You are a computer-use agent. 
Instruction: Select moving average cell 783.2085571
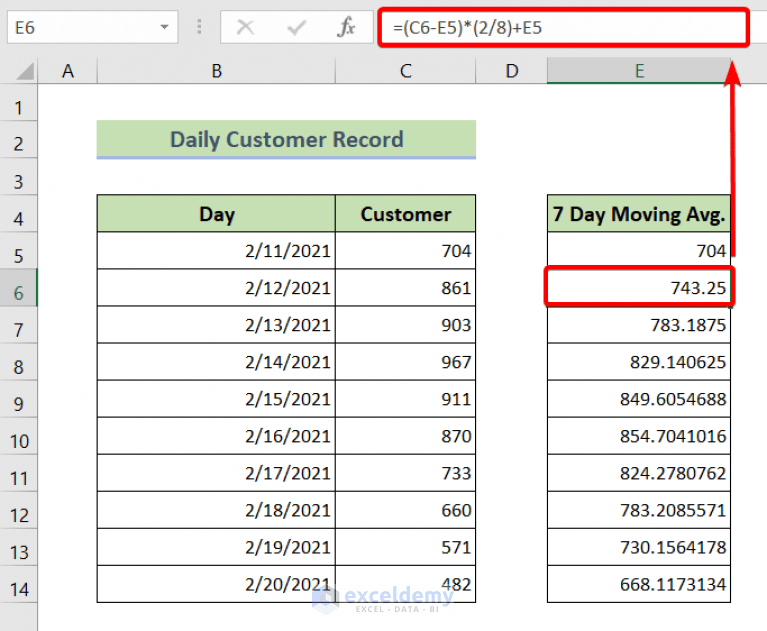pyautogui.click(x=639, y=511)
